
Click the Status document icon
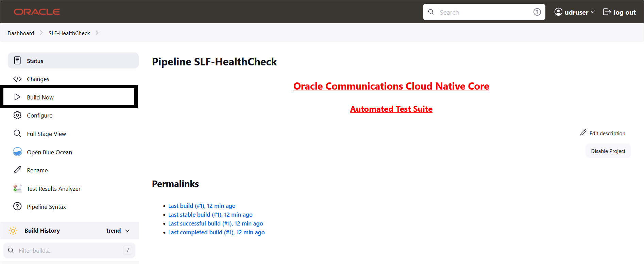[17, 61]
